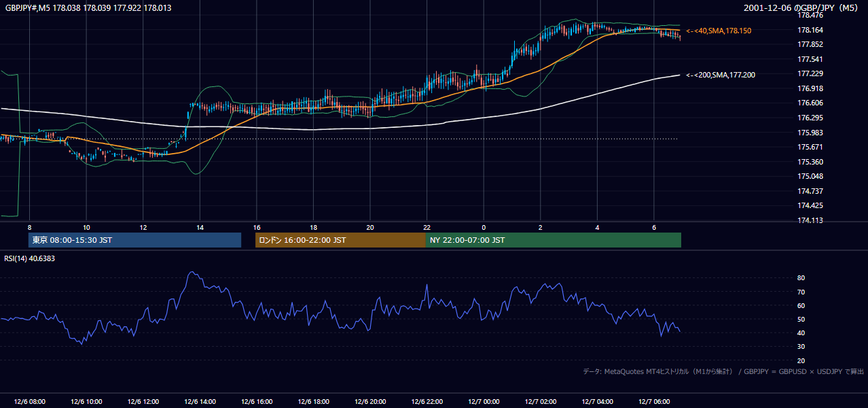Click the 174.113 price axis value
868x408 pixels.
811,221
